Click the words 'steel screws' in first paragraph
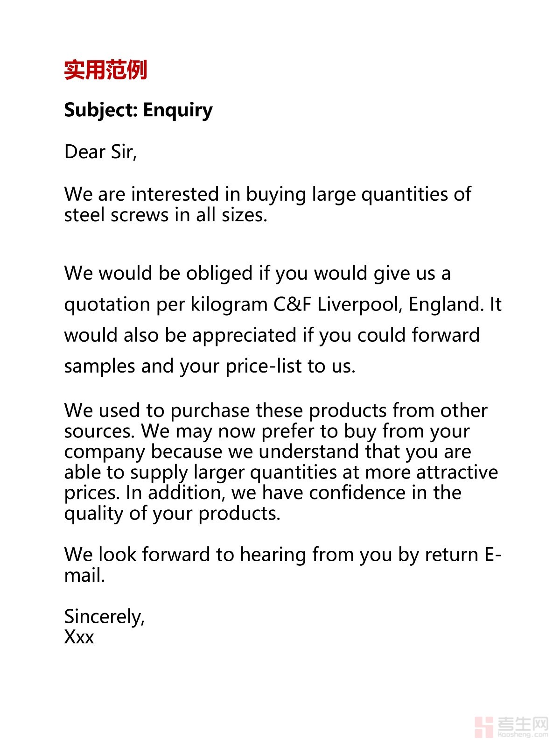 [116, 215]
